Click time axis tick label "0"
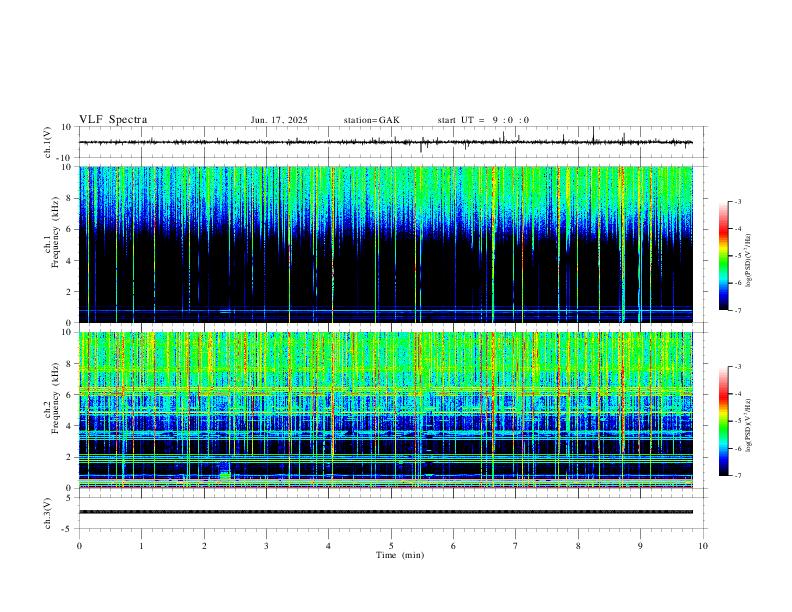Viewport: 792px width, 612px height. (79, 546)
